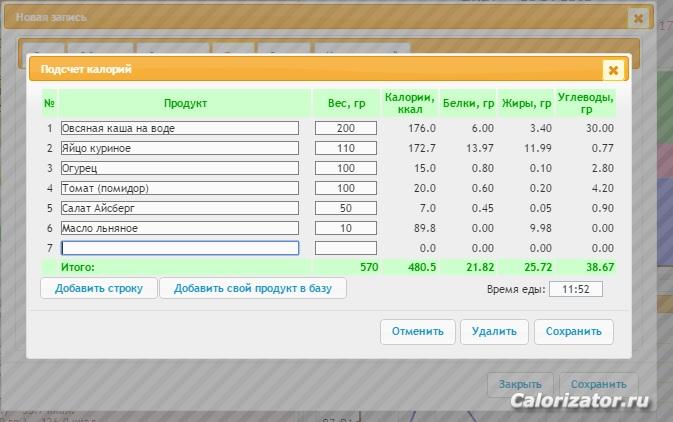Click the Отменить button
673x422 pixels.
418,331
